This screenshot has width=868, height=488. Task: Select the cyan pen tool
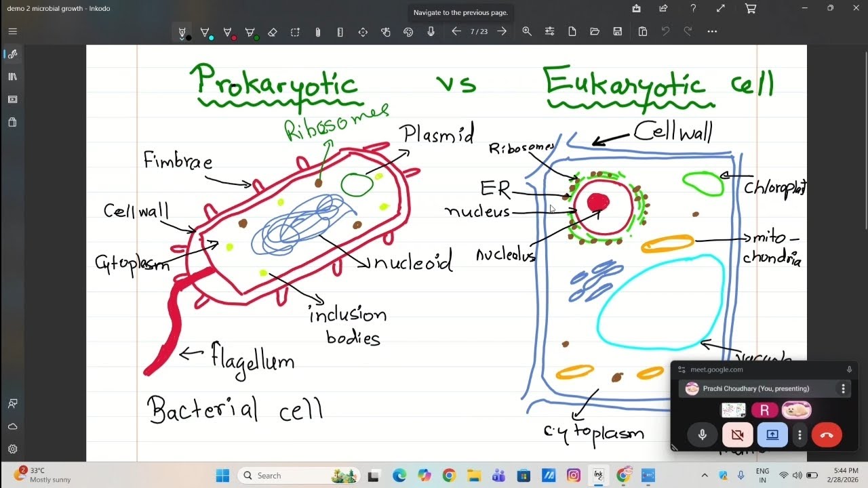(x=205, y=32)
